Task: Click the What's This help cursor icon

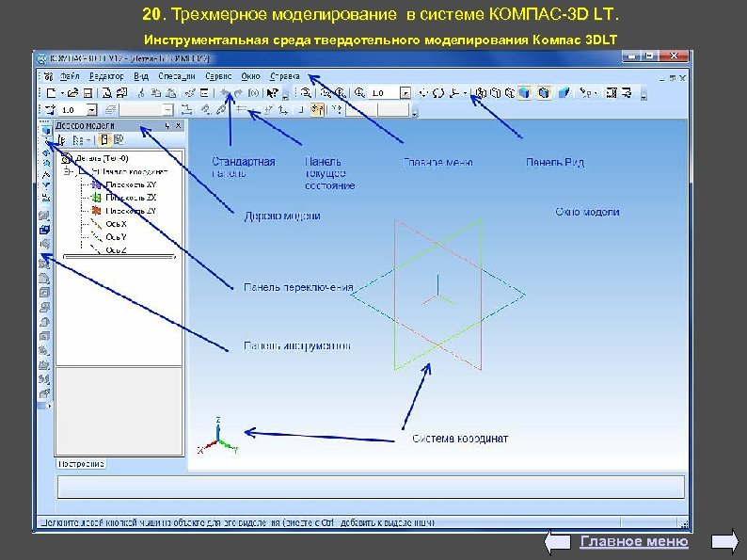Action: pos(273,93)
